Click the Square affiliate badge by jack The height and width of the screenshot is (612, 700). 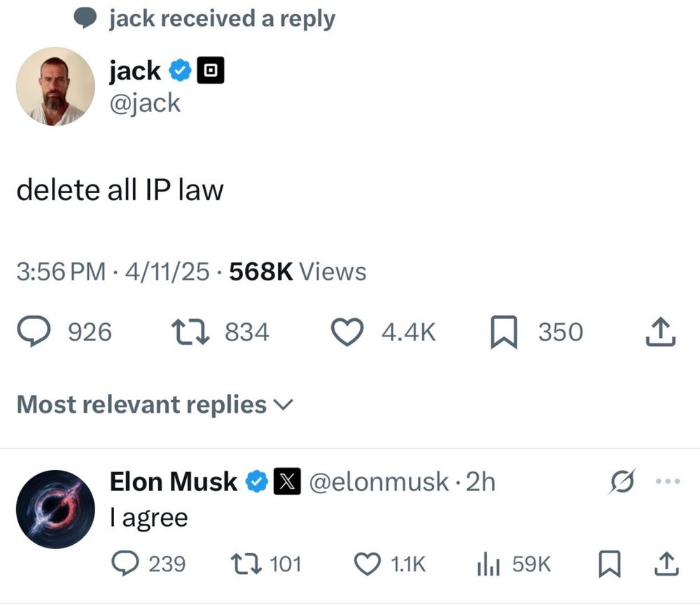[x=211, y=70]
